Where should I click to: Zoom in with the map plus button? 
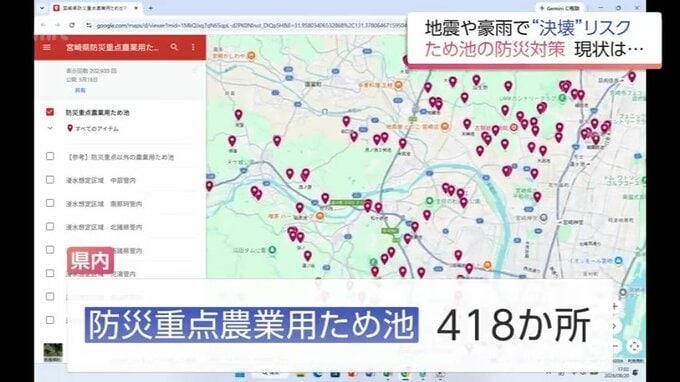click(615, 306)
